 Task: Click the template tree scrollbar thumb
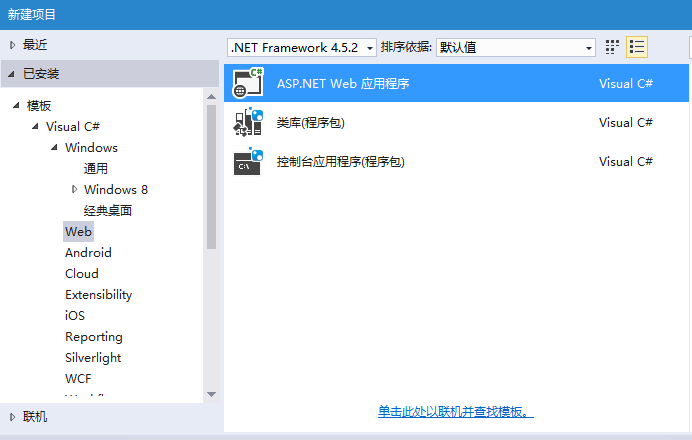click(x=211, y=177)
